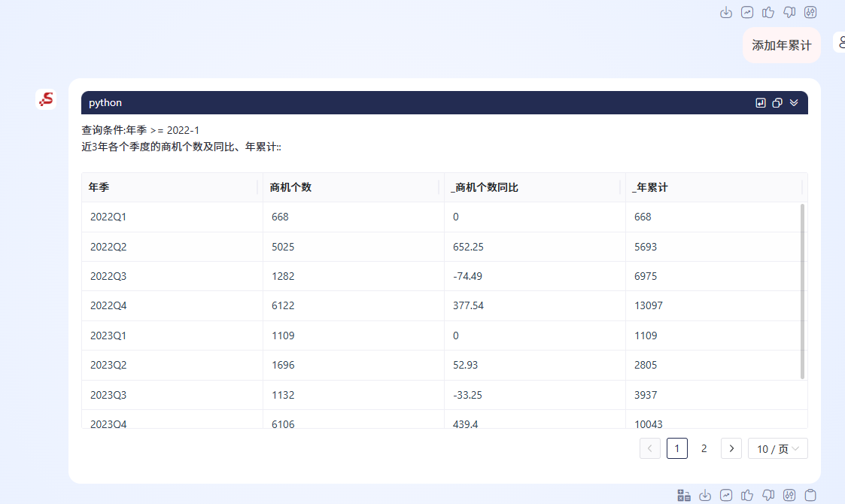Viewport: 845px width, 504px height.
Task: Click the user avatar icon beside message
Action: tap(840, 42)
